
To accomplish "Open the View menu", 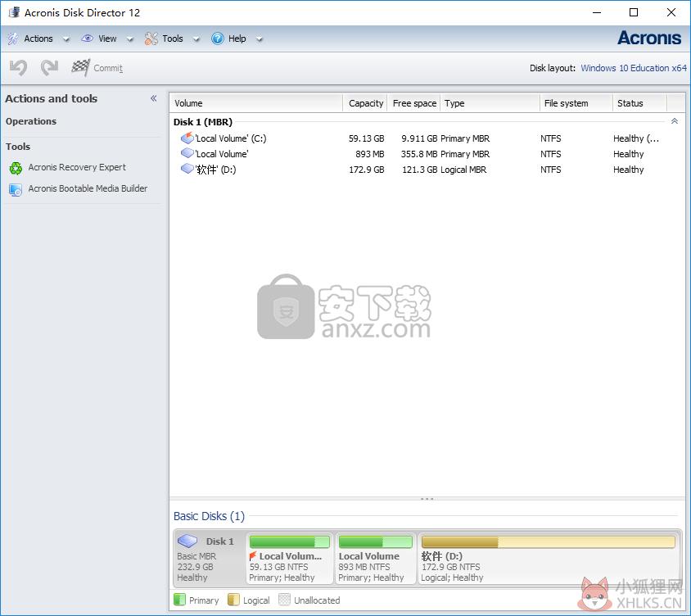I will [107, 38].
